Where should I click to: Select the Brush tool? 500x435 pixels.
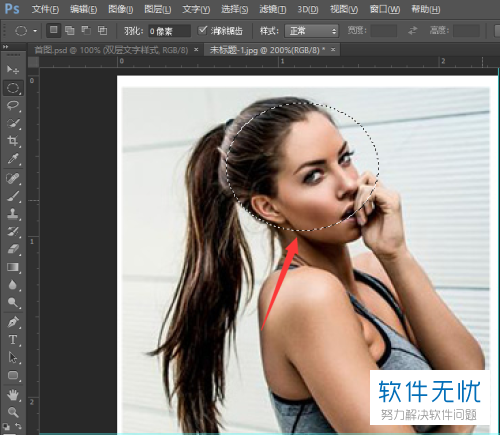click(13, 196)
